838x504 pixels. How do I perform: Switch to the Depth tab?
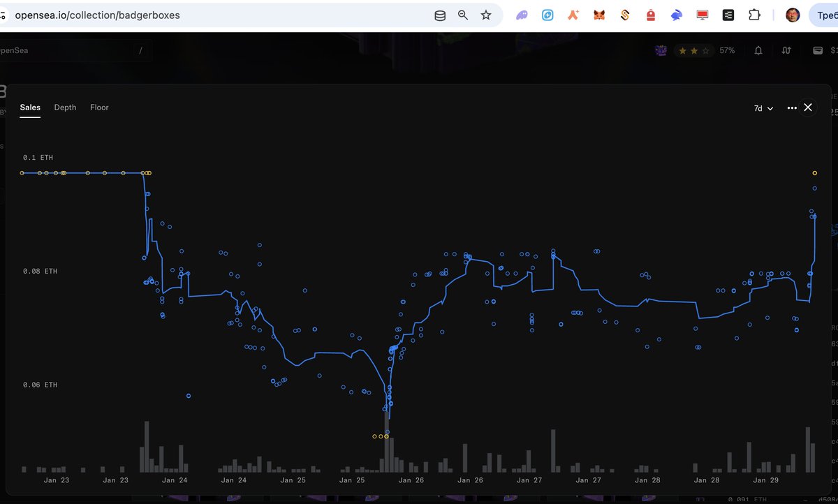tap(65, 108)
